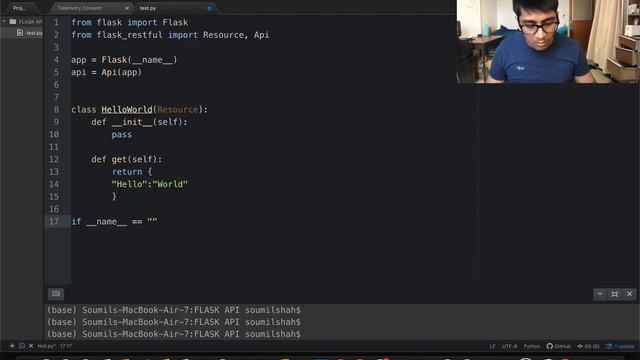Click the terminal keyboard icon button
640x360 pixels.
[56, 294]
